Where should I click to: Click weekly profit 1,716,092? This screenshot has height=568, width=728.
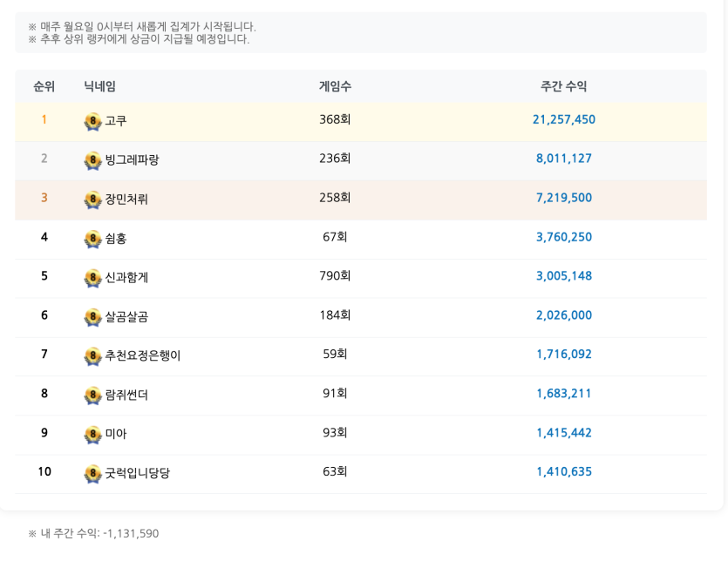point(563,355)
